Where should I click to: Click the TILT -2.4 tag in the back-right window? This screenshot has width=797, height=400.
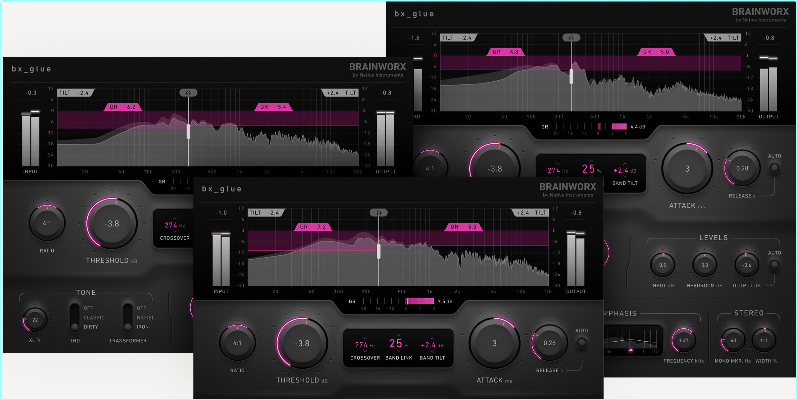point(459,38)
